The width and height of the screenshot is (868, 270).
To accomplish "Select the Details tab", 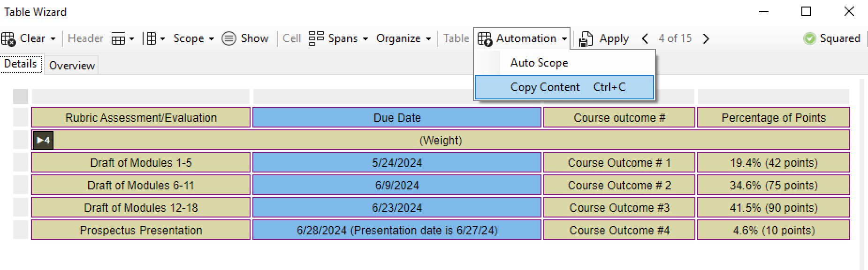I will (20, 64).
